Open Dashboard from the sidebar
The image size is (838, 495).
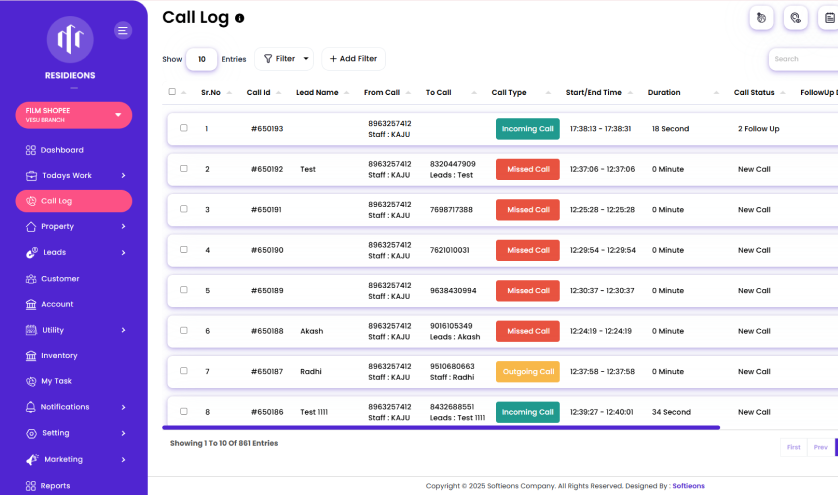(61, 150)
